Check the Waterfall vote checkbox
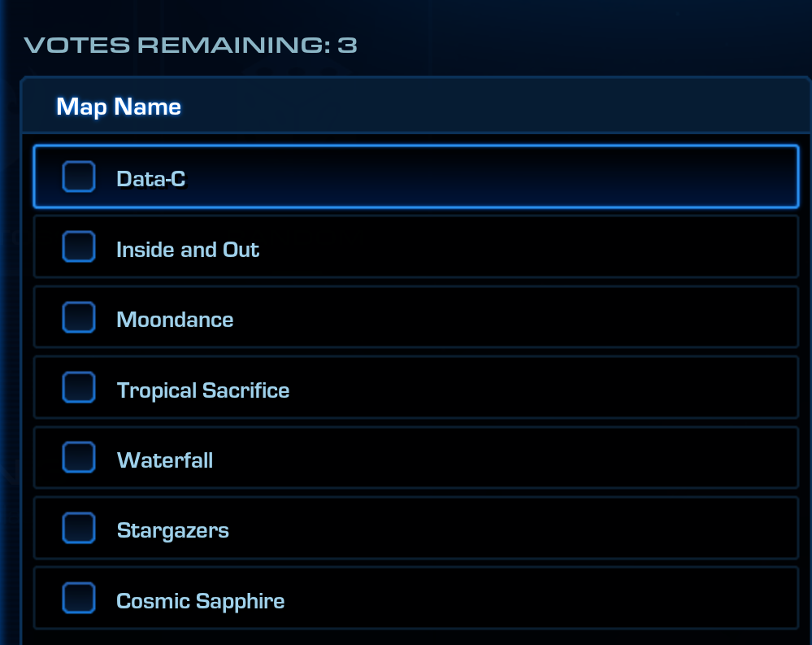The width and height of the screenshot is (812, 645). 78,458
